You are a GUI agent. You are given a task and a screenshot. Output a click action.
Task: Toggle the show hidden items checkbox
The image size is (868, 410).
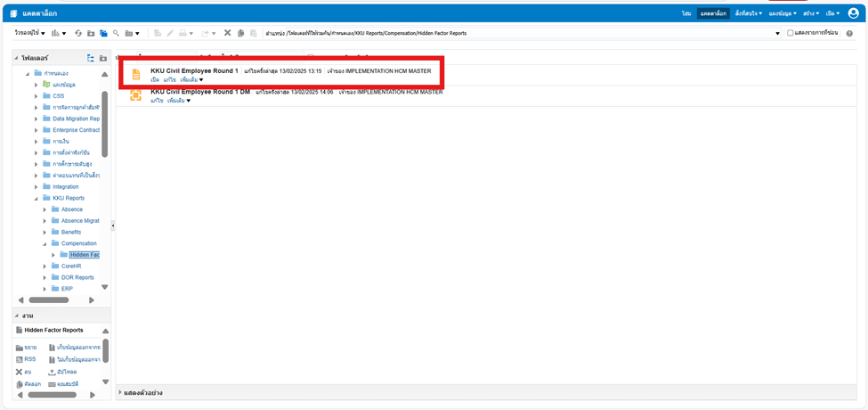point(791,33)
